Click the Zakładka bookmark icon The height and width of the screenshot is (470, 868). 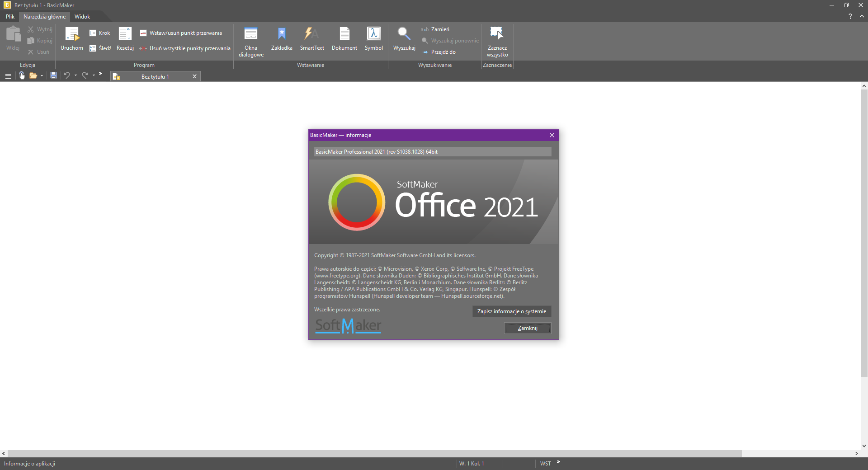282,33
